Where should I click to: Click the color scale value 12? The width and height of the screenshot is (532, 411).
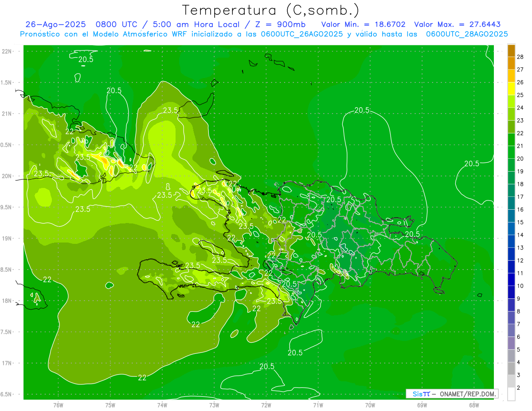coord(521,260)
